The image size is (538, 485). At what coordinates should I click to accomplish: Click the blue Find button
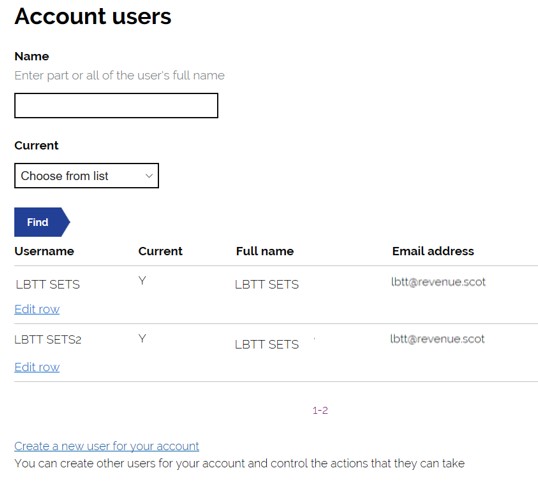pyautogui.click(x=42, y=222)
